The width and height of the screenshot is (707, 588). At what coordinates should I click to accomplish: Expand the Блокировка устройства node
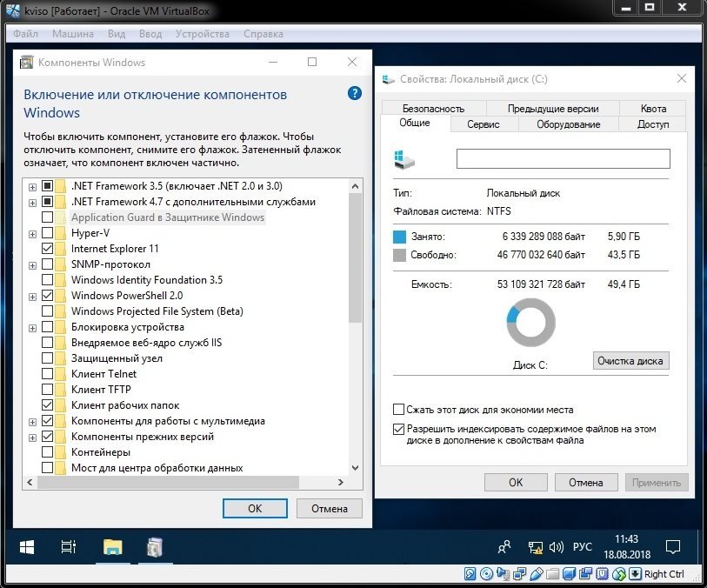[x=32, y=328]
